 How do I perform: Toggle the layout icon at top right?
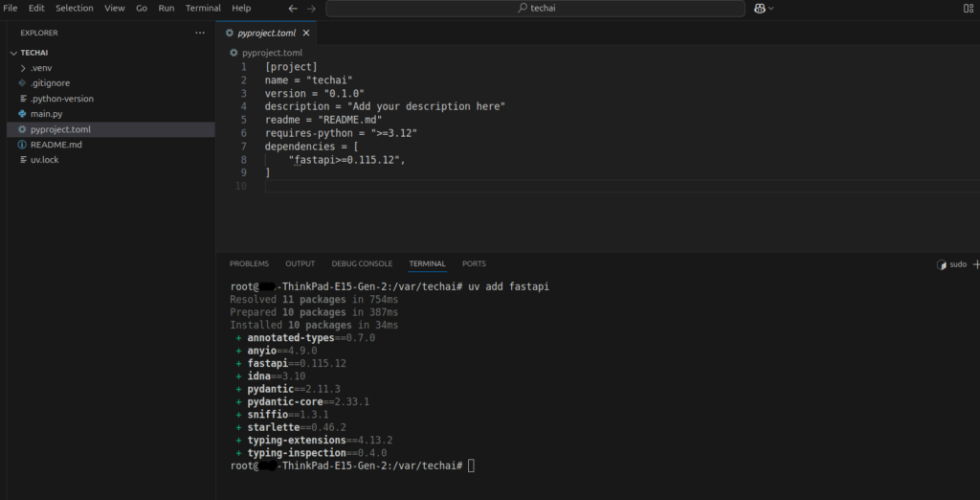[969, 8]
